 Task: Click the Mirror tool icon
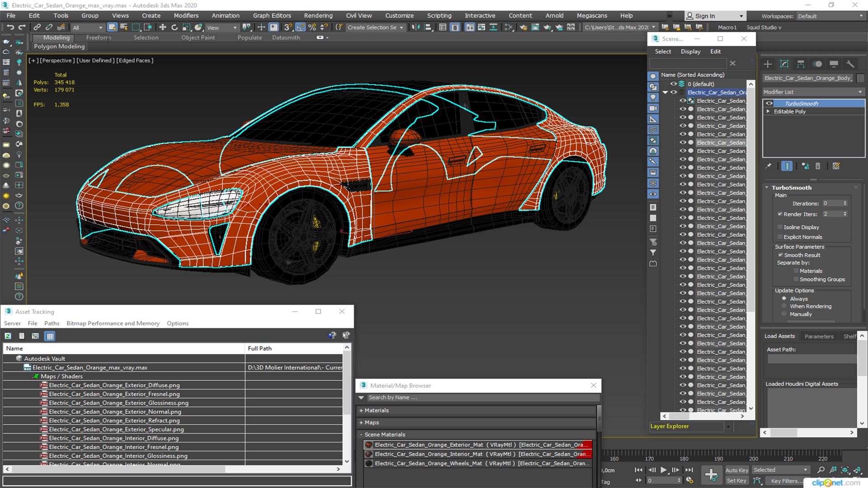415,27
